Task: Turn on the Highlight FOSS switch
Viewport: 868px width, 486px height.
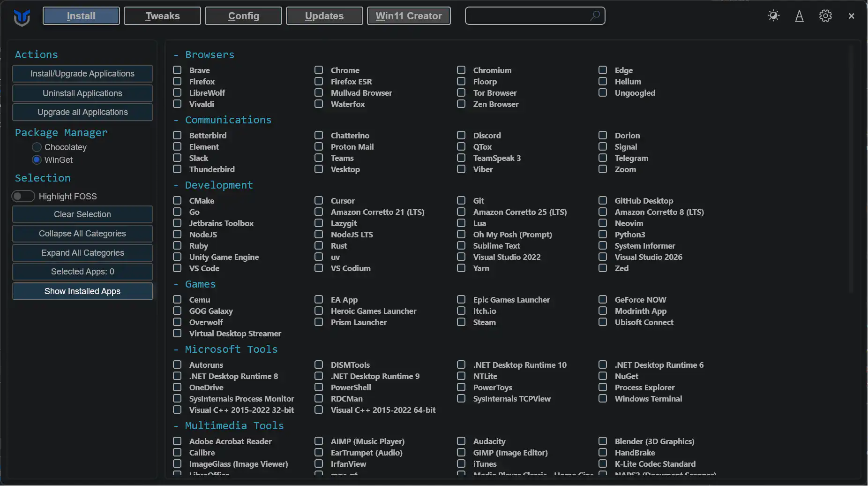Action: pos(23,196)
